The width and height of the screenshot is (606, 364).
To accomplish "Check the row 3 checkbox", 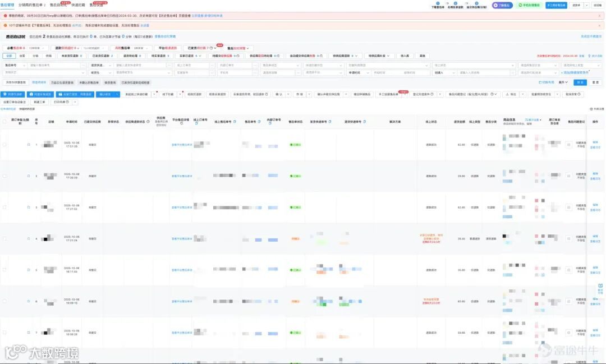I will click(4, 208).
